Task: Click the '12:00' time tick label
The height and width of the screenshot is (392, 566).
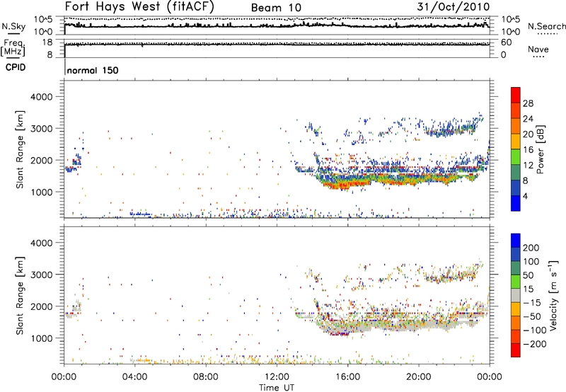Action: 277,377
